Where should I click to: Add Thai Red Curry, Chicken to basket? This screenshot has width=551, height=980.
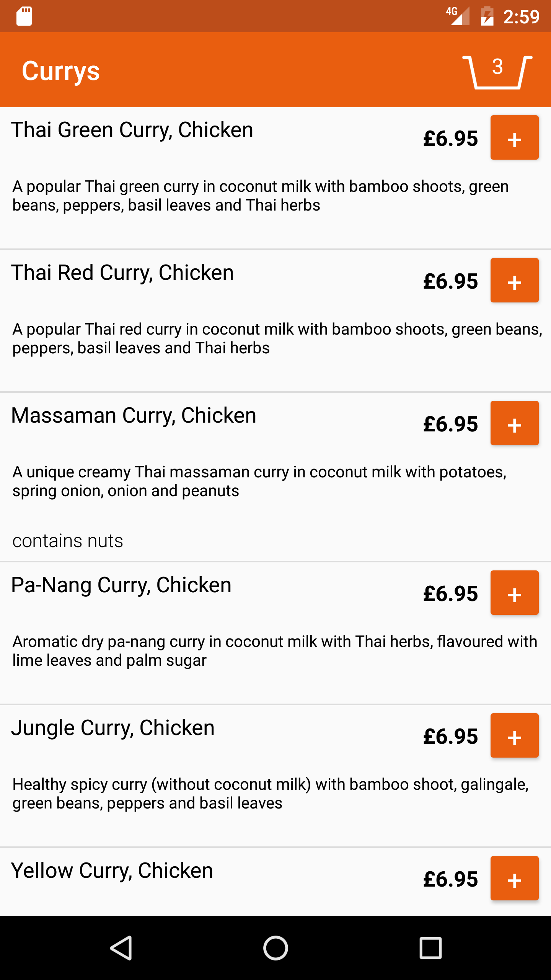pos(514,281)
